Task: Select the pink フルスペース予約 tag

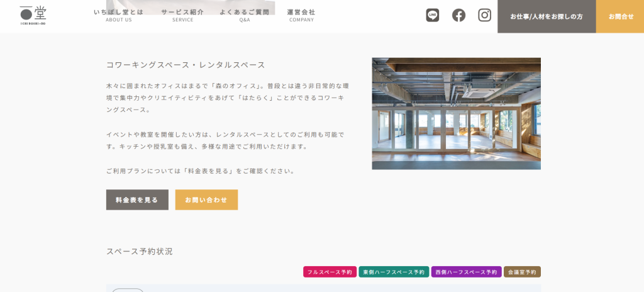Action: (330, 272)
